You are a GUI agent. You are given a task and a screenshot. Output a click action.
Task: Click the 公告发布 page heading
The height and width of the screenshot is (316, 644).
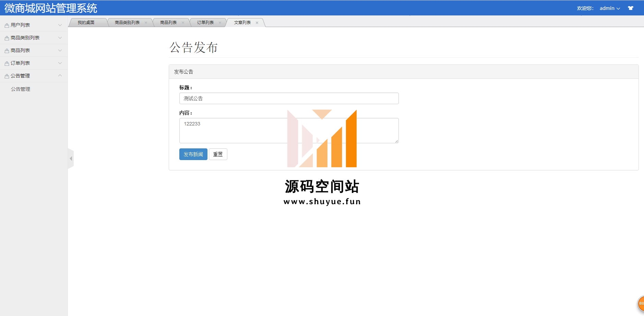pos(194,47)
